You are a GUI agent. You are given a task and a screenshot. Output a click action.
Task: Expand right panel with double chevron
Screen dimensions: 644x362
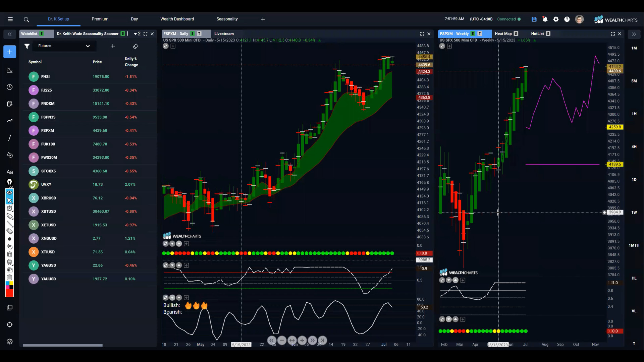(x=634, y=34)
